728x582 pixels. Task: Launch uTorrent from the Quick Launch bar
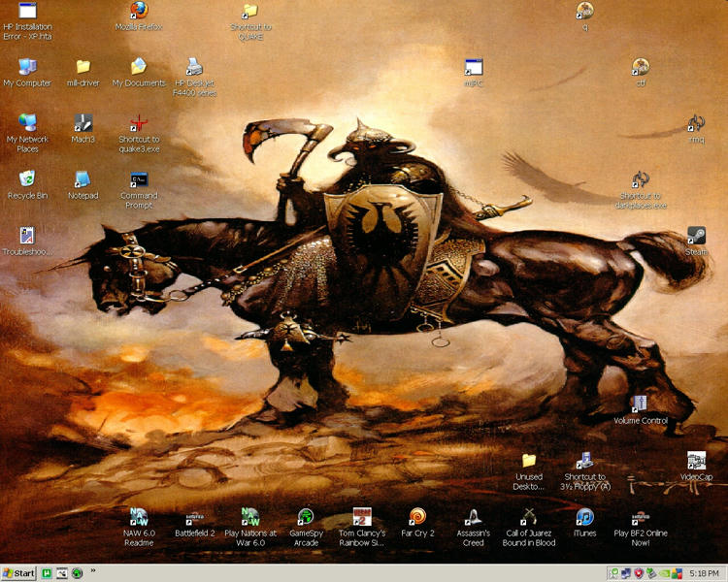47,573
